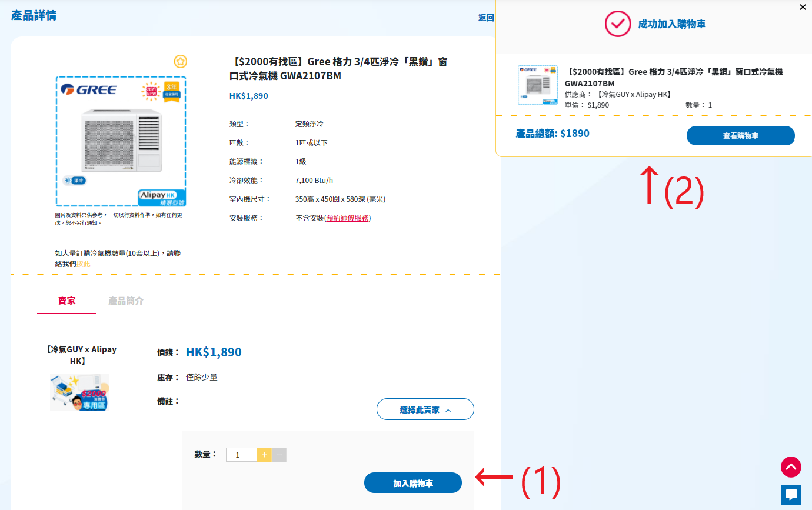This screenshot has width=812, height=510.
Task: Click the 1級 energy label value
Action: pos(301,161)
